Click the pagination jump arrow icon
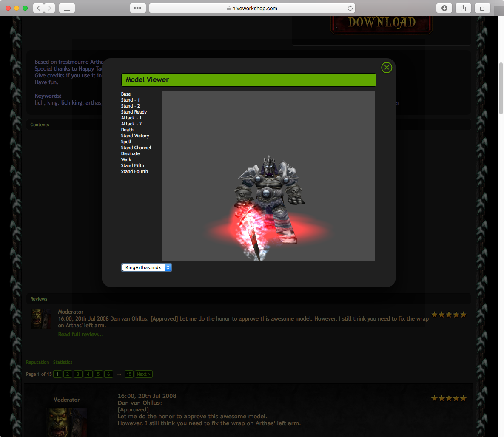This screenshot has width=504, height=437. click(x=119, y=375)
